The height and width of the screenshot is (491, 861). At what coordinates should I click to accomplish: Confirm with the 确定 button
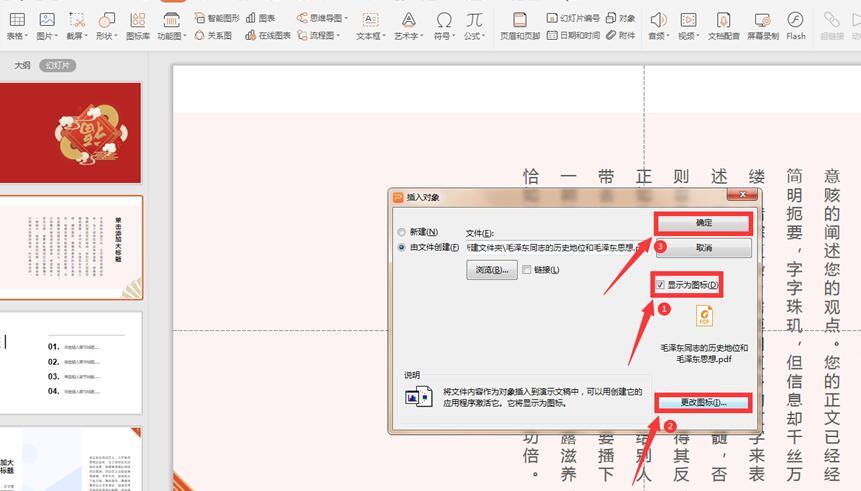(703, 223)
